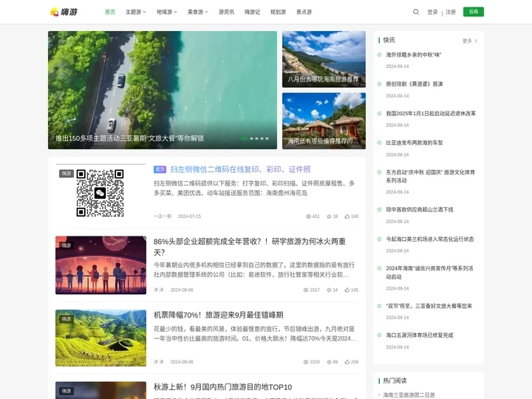
Task: Open the 景点游 nav item
Action: click(x=304, y=12)
